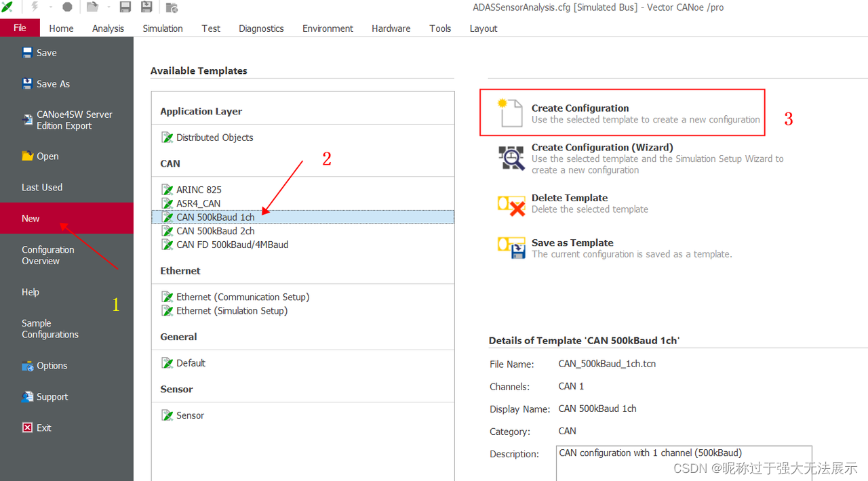Open the Hardware ribbon tab
The image size is (868, 481).
pyautogui.click(x=391, y=28)
